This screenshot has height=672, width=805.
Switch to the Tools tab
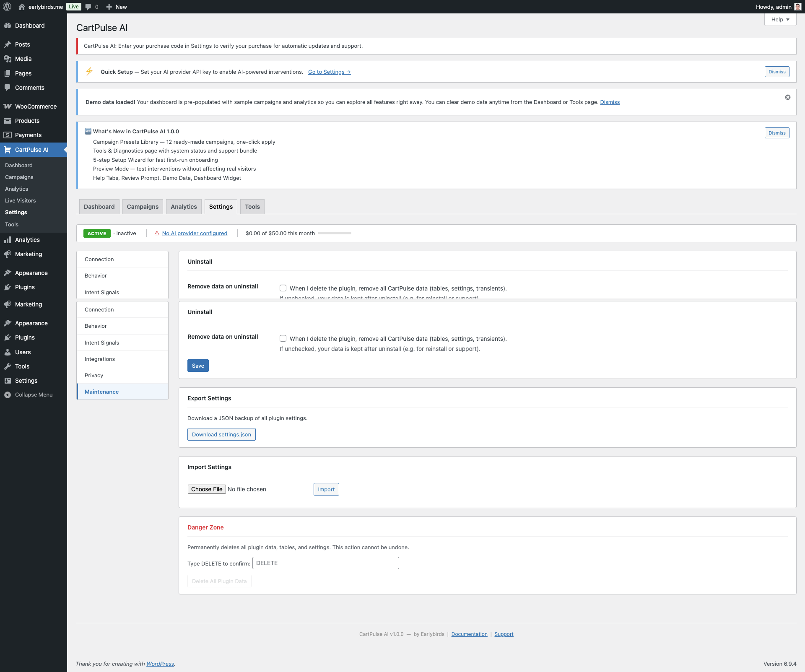click(252, 207)
